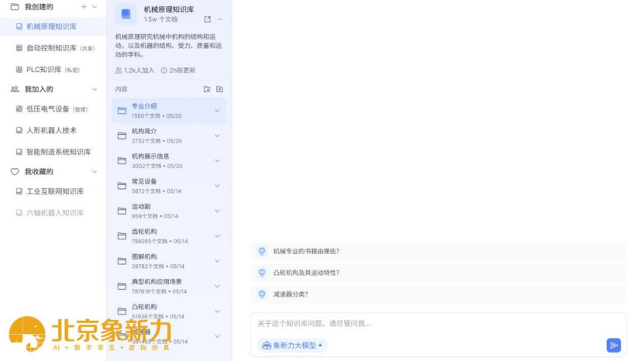The width and height of the screenshot is (644, 361).
Task: Click the knowledge base question input field
Action: 434,323
